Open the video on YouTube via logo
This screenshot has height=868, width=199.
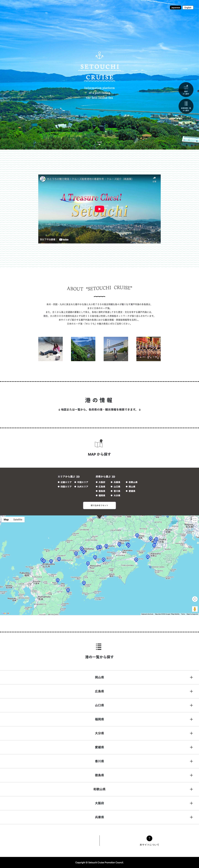64,240
